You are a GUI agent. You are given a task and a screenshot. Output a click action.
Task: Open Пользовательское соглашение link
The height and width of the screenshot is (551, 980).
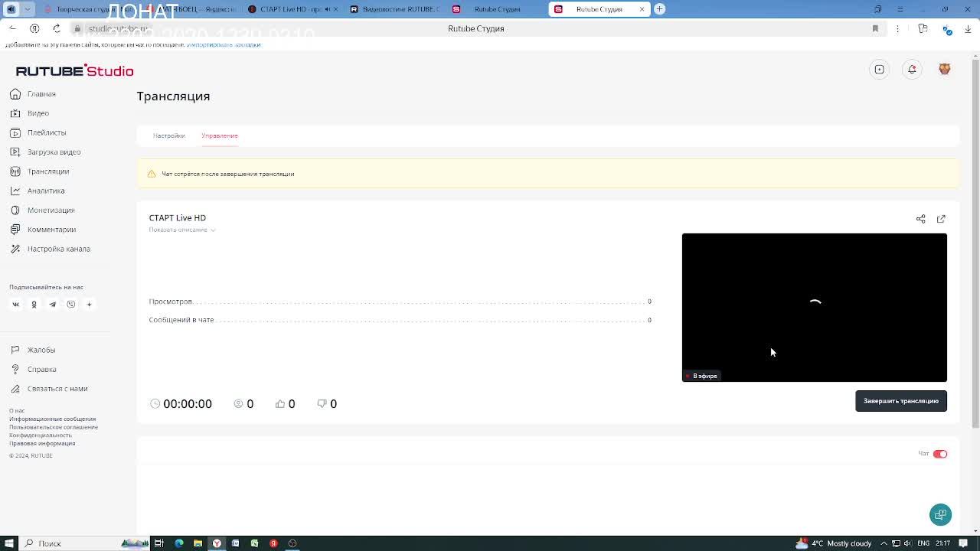(54, 427)
